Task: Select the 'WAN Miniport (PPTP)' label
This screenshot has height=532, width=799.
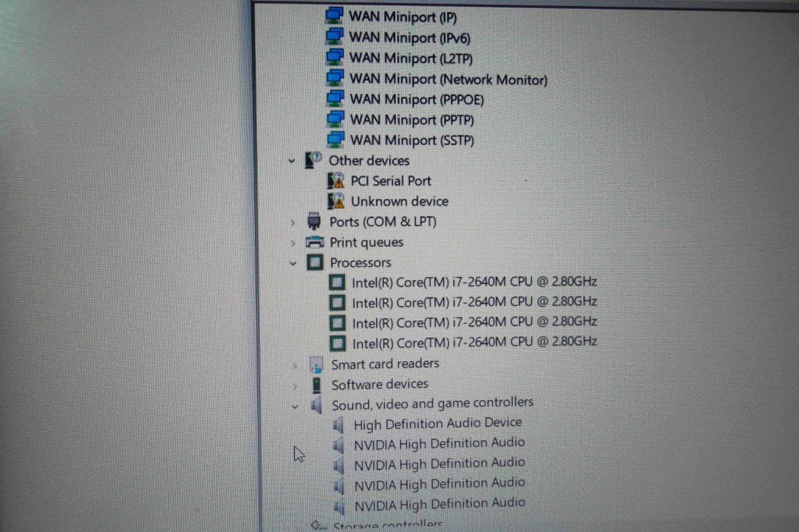Action: pos(412,120)
